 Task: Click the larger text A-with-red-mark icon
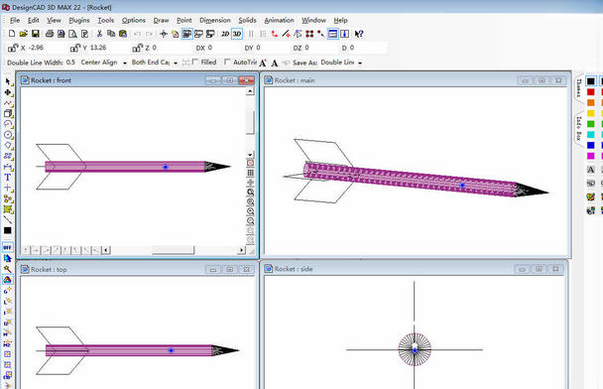tap(263, 63)
